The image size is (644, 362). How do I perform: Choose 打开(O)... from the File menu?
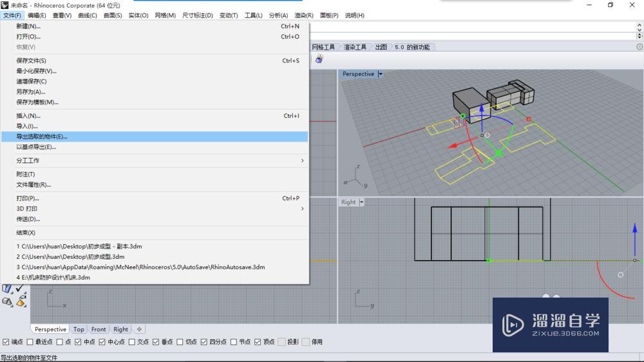point(155,37)
